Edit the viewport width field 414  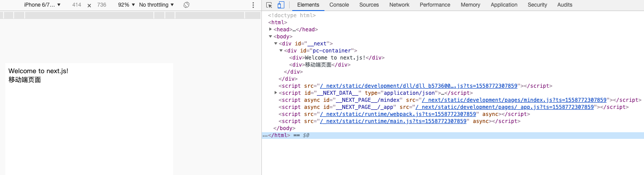(x=77, y=5)
